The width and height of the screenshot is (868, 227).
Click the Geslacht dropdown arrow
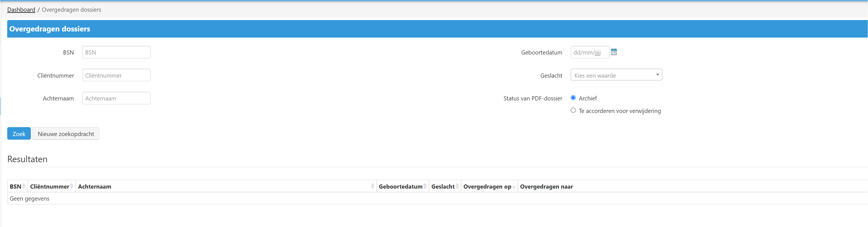(657, 75)
